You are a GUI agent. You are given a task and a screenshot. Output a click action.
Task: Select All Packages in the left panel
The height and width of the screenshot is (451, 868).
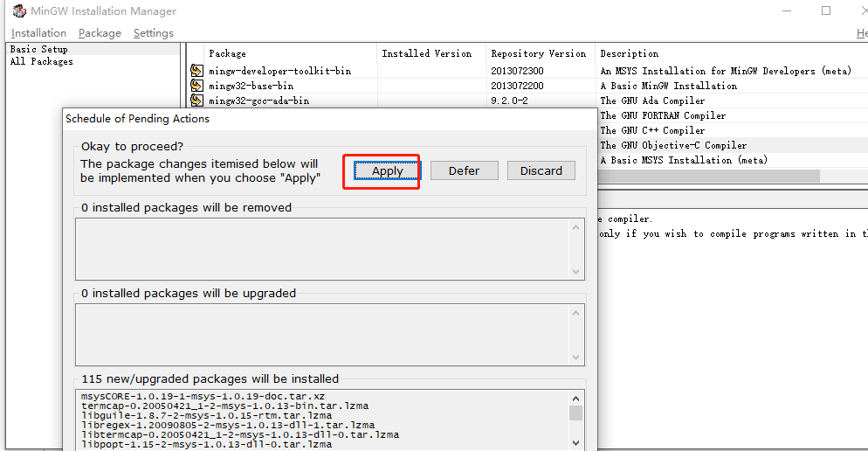click(x=42, y=61)
